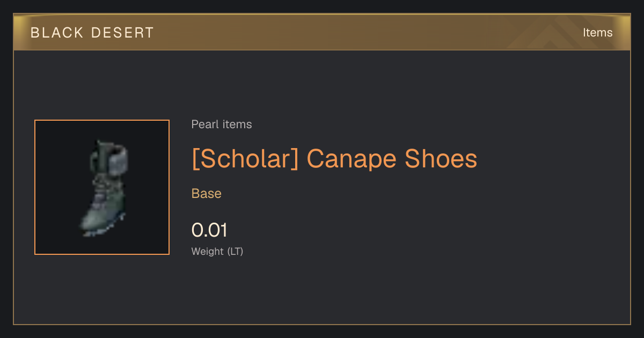The width and height of the screenshot is (644, 338).
Task: Select the "Pearl items" category label
Action: pos(222,124)
